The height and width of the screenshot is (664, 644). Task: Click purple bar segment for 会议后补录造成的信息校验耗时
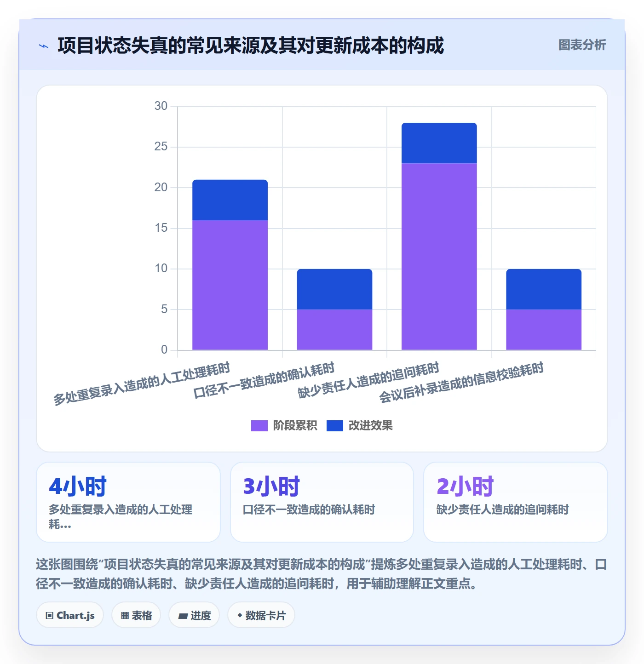pyautogui.click(x=544, y=330)
